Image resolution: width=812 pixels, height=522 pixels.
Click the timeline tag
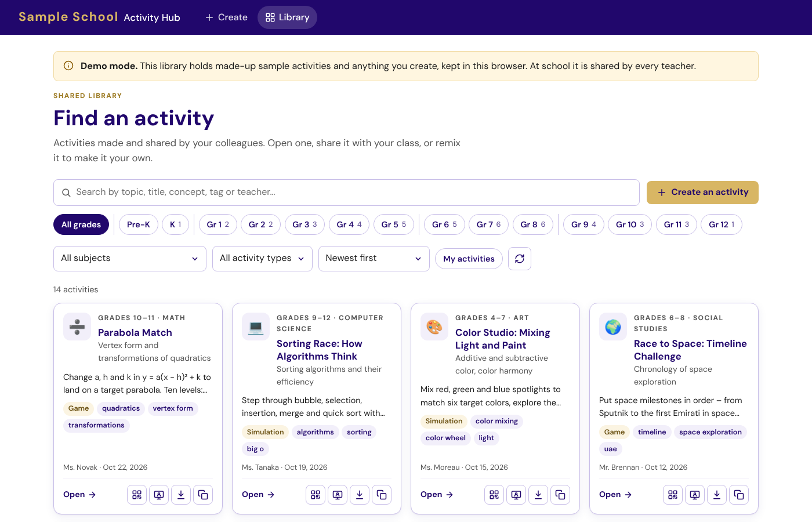[x=652, y=432]
